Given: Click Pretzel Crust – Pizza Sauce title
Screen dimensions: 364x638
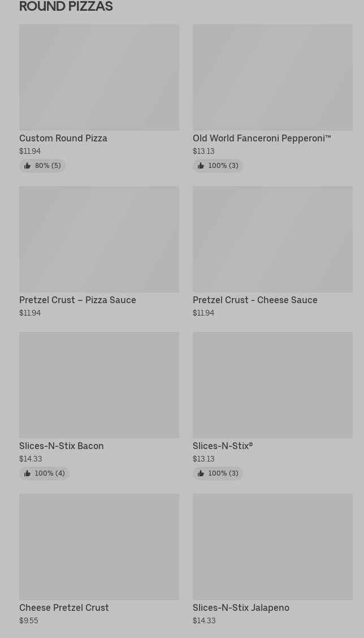Looking at the screenshot, I should (x=77, y=300).
